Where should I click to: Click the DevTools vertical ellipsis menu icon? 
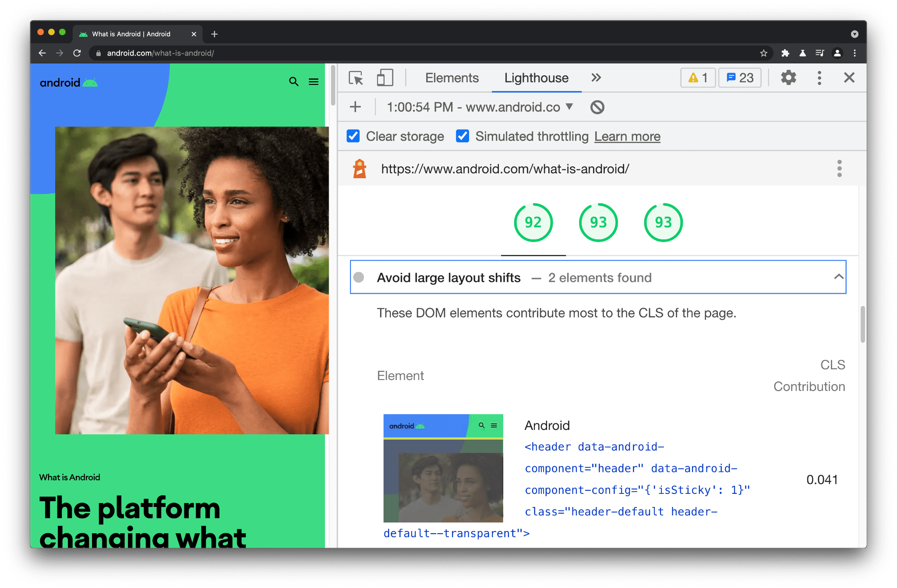(819, 78)
